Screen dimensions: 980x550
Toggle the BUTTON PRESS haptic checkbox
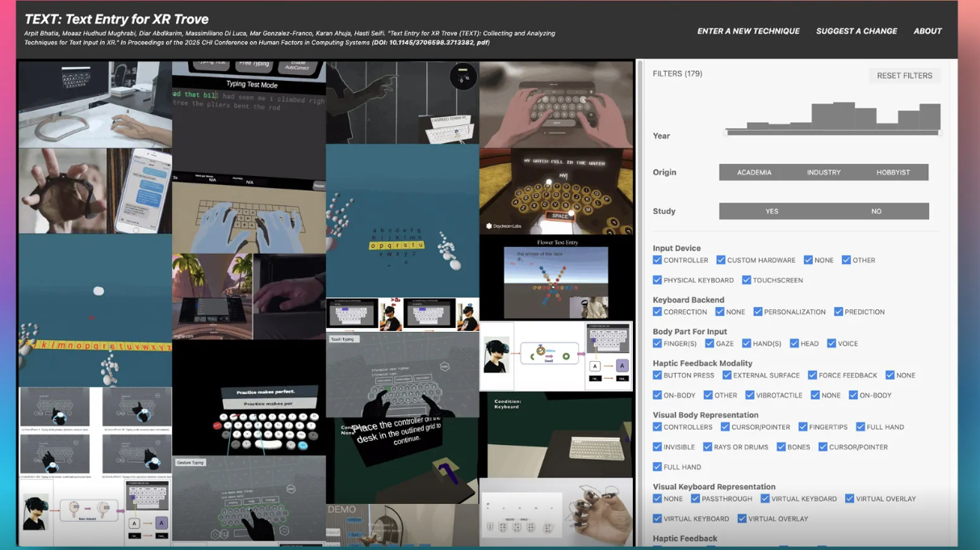point(657,375)
